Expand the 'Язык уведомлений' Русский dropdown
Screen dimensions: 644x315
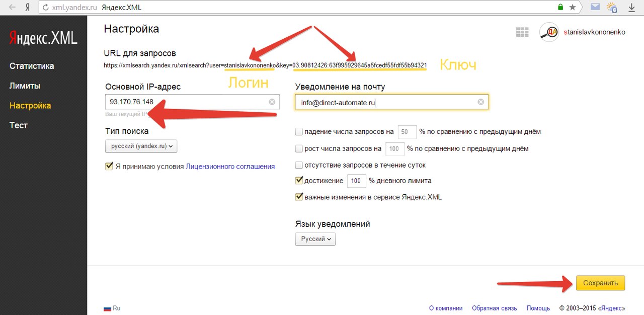315,239
